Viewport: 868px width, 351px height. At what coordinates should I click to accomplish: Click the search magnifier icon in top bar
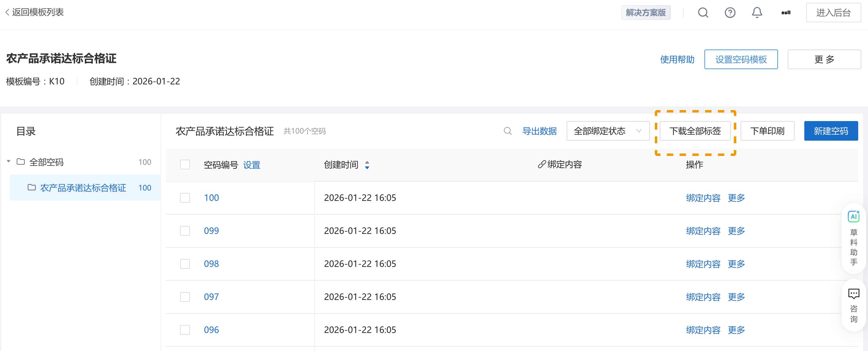point(703,13)
